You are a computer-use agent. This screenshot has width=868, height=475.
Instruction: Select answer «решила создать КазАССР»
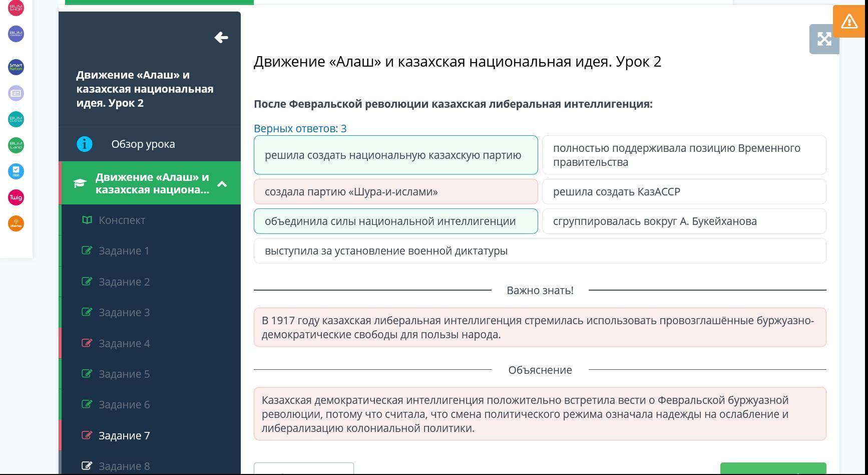click(684, 191)
